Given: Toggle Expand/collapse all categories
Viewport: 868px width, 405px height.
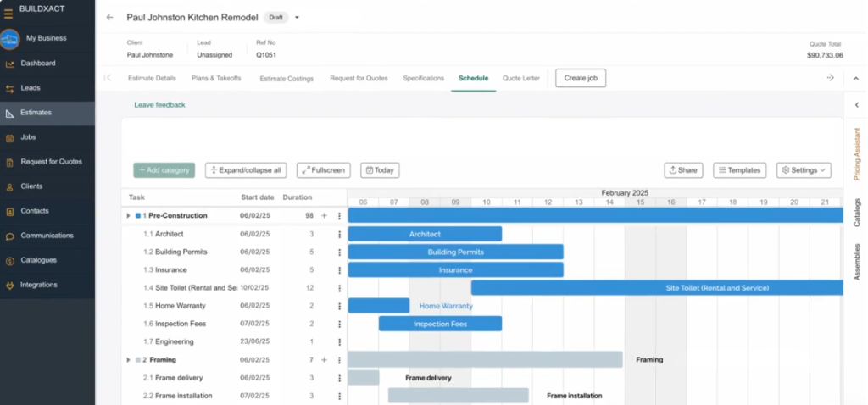Looking at the screenshot, I should [246, 170].
